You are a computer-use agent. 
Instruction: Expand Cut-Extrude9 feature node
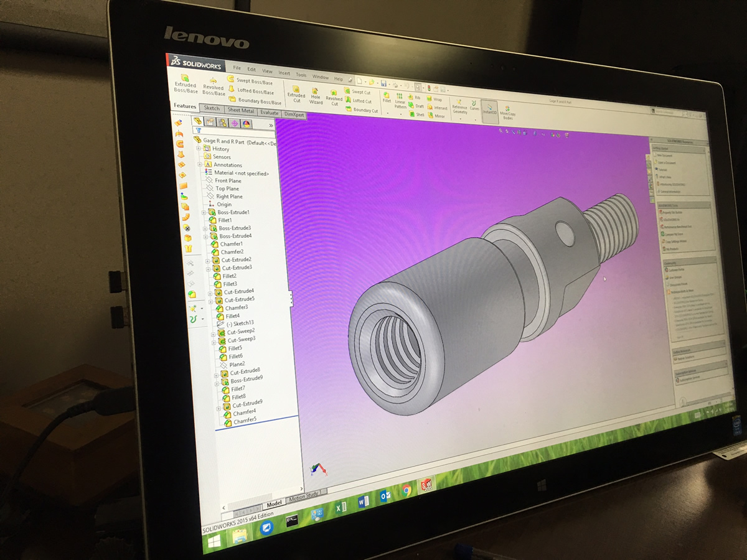coord(218,408)
